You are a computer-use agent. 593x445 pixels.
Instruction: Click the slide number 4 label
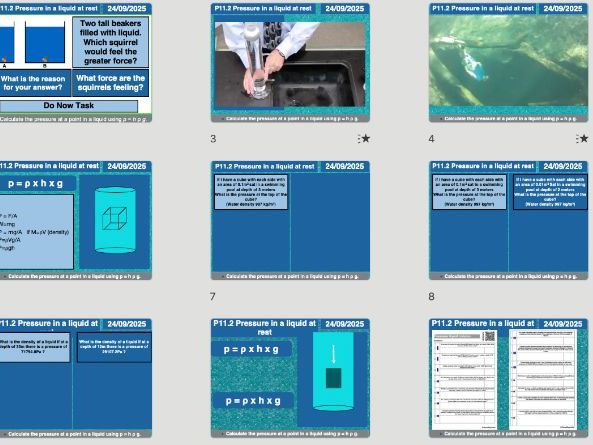pos(432,139)
